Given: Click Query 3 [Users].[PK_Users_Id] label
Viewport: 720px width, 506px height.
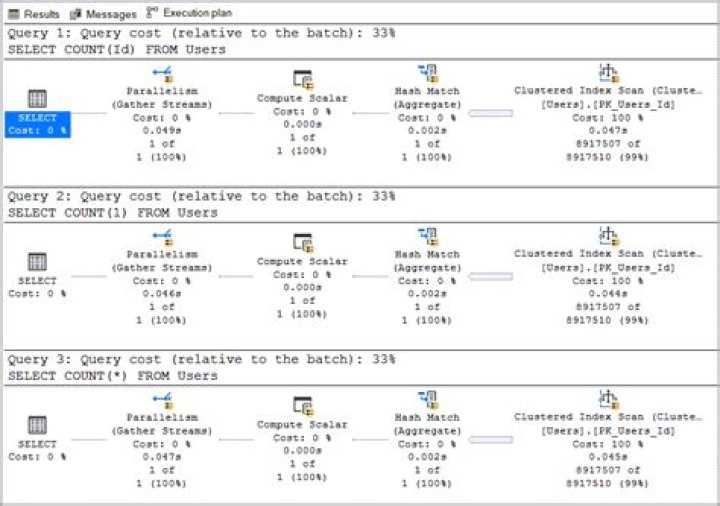Looking at the screenshot, I should click(608, 431).
